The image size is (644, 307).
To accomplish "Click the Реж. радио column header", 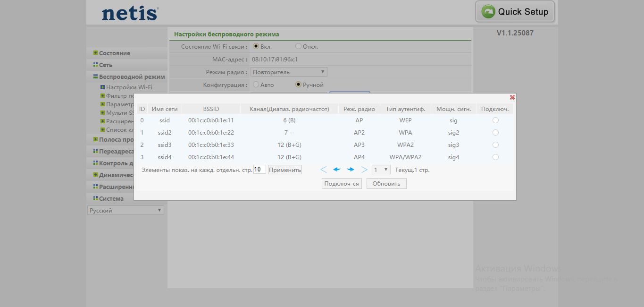I will 359,109.
